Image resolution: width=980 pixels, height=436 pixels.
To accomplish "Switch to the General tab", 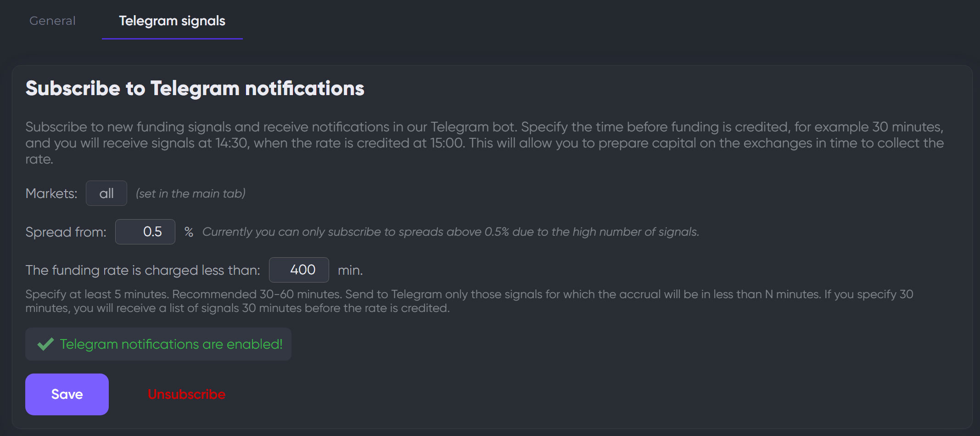I will 52,21.
